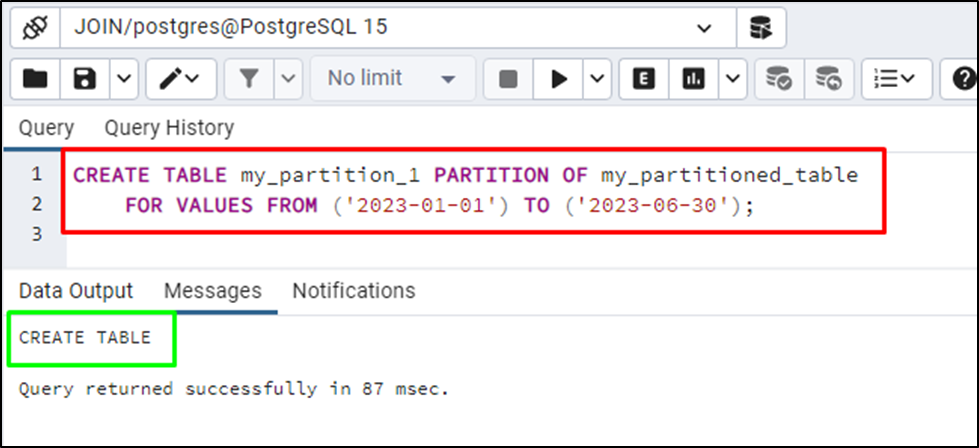Click the Explain (E) button

tap(644, 79)
